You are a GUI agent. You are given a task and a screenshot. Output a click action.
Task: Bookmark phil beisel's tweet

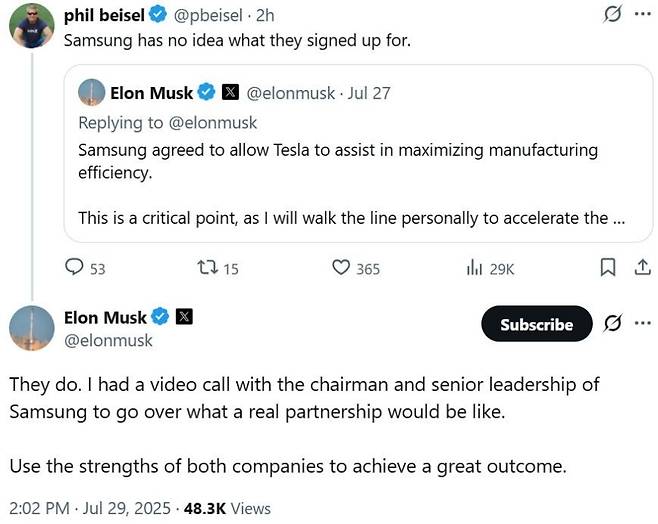(x=608, y=267)
